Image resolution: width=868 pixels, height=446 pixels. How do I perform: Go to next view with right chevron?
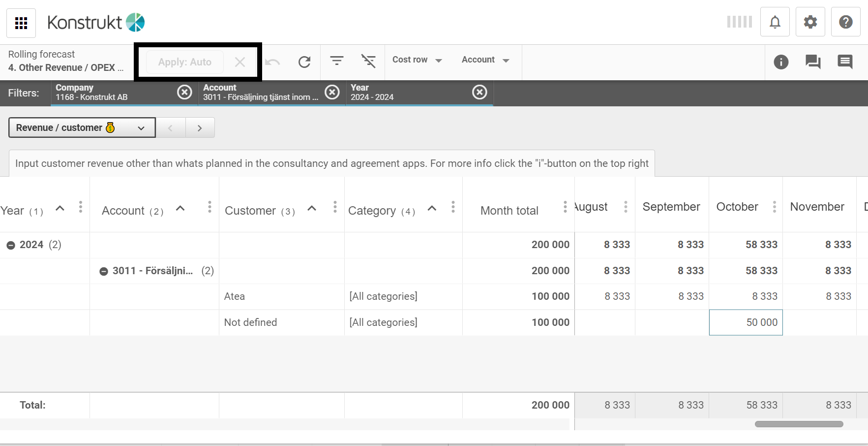200,128
